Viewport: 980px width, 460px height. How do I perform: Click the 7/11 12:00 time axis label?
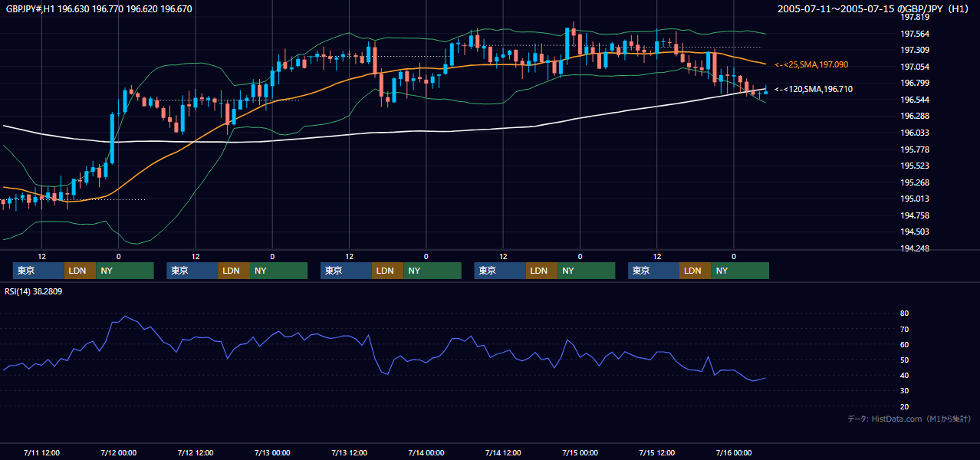[x=41, y=452]
